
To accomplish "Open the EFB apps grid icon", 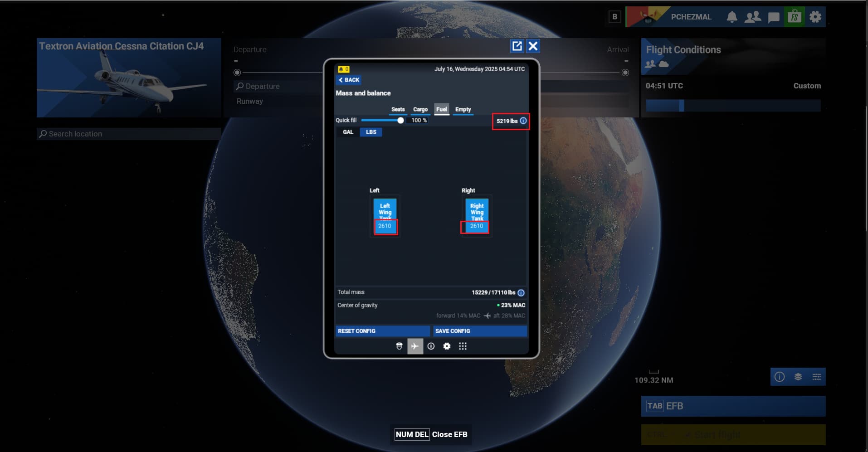I will coord(463,346).
